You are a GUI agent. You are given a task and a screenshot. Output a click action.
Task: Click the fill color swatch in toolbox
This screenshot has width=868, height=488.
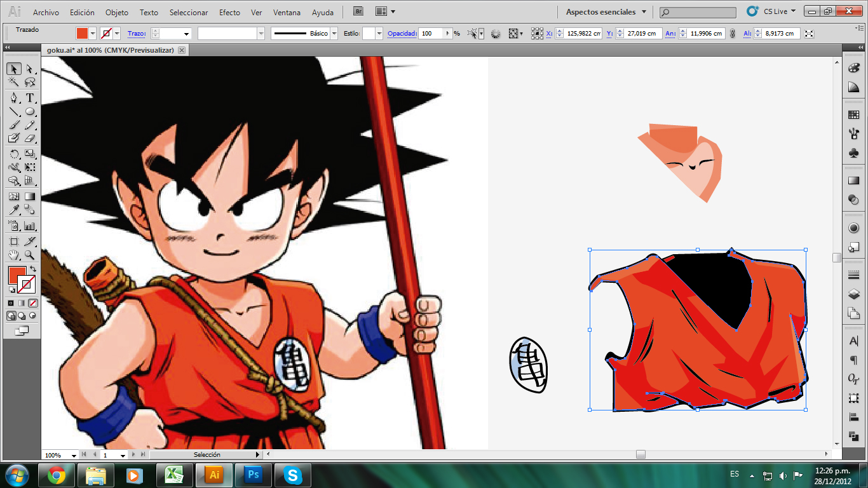click(17, 275)
